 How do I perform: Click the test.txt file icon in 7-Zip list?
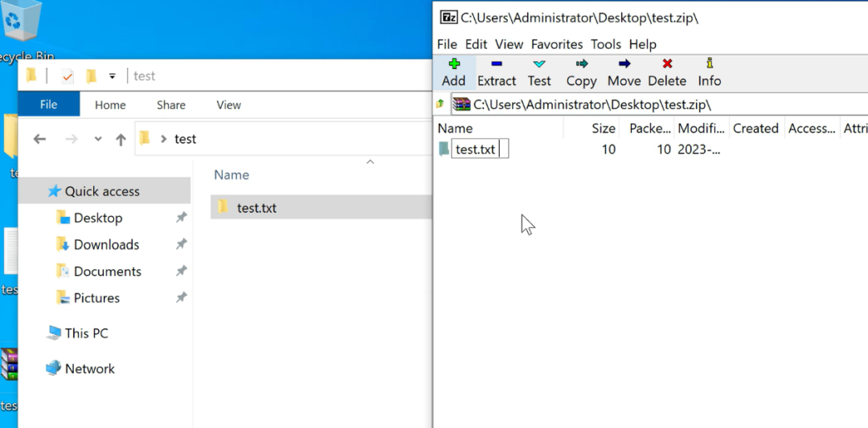point(444,149)
